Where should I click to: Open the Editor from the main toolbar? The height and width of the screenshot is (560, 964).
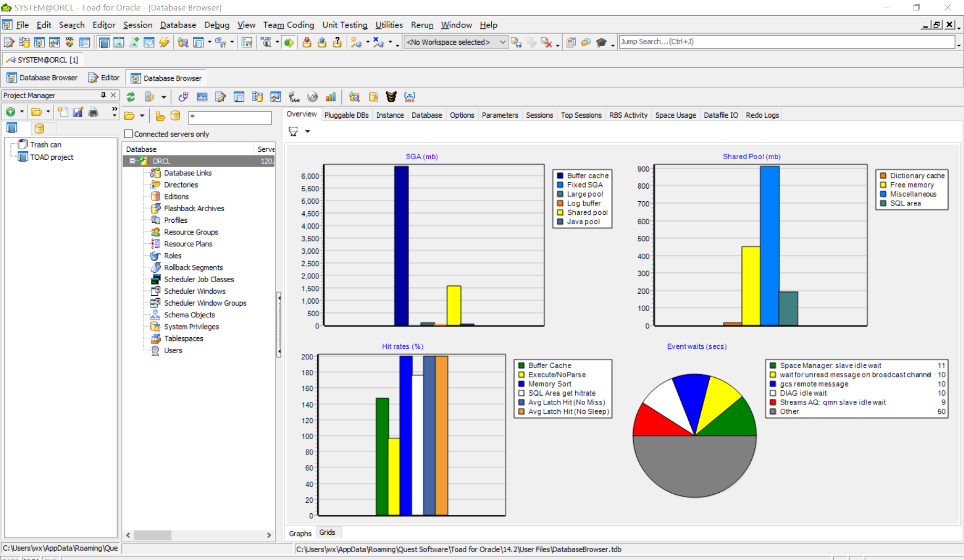(x=9, y=42)
